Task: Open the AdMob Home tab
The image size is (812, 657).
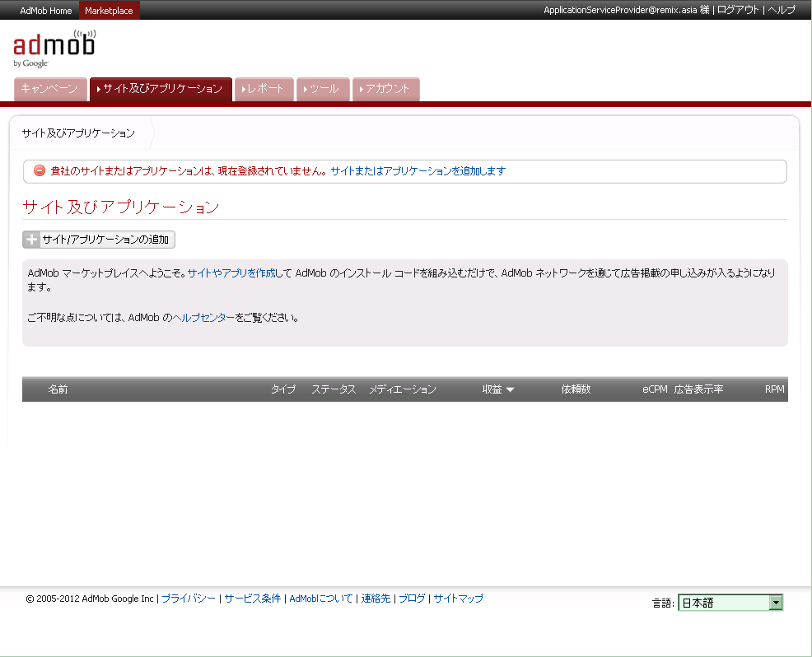Action: click(x=45, y=11)
